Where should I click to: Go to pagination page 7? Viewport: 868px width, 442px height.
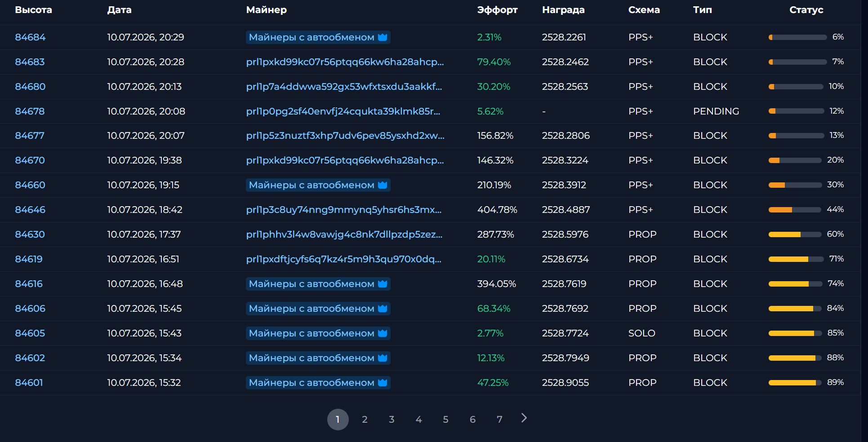(x=499, y=420)
